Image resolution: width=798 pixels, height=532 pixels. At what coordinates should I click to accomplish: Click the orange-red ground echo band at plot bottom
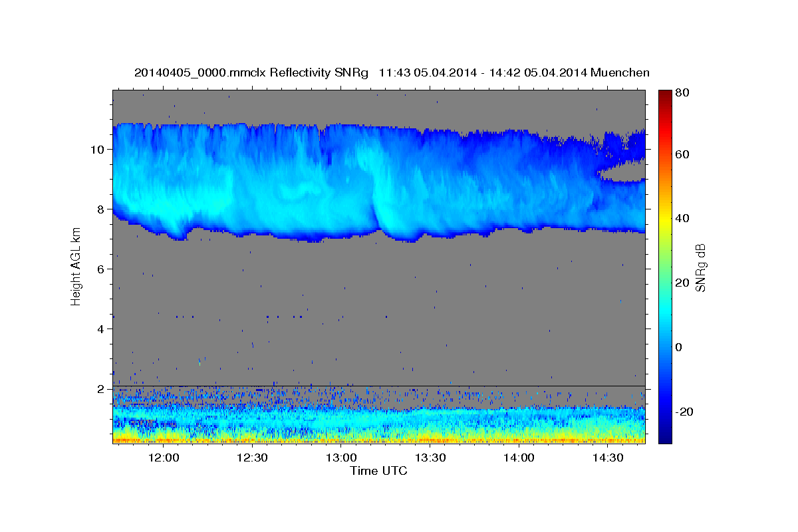click(x=378, y=440)
